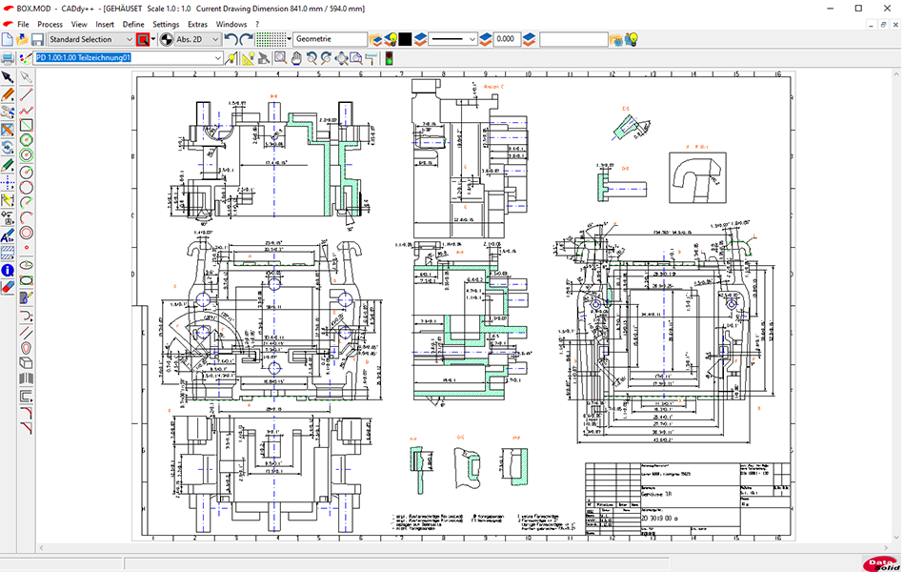Screen dimensions: 924x572
Task: Toggle the red rectangle selection mode
Action: click(141, 39)
